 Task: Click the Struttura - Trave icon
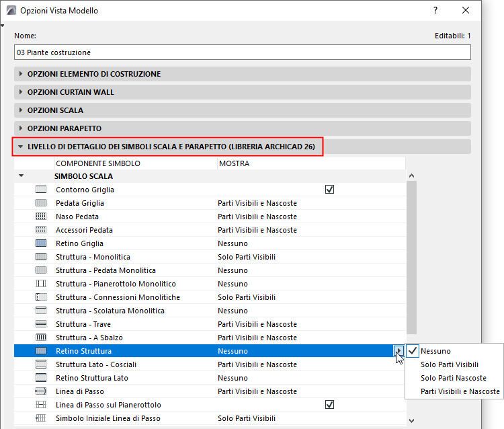click(41, 324)
